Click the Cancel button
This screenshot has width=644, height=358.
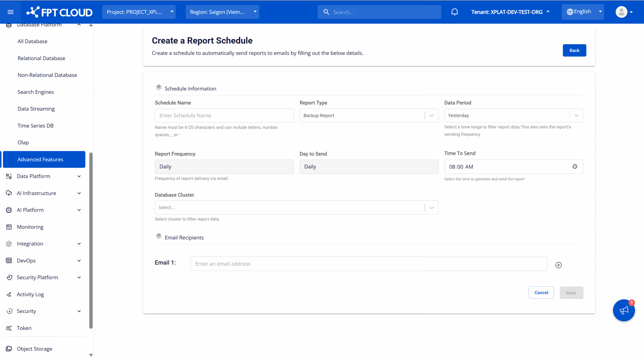coord(541,292)
